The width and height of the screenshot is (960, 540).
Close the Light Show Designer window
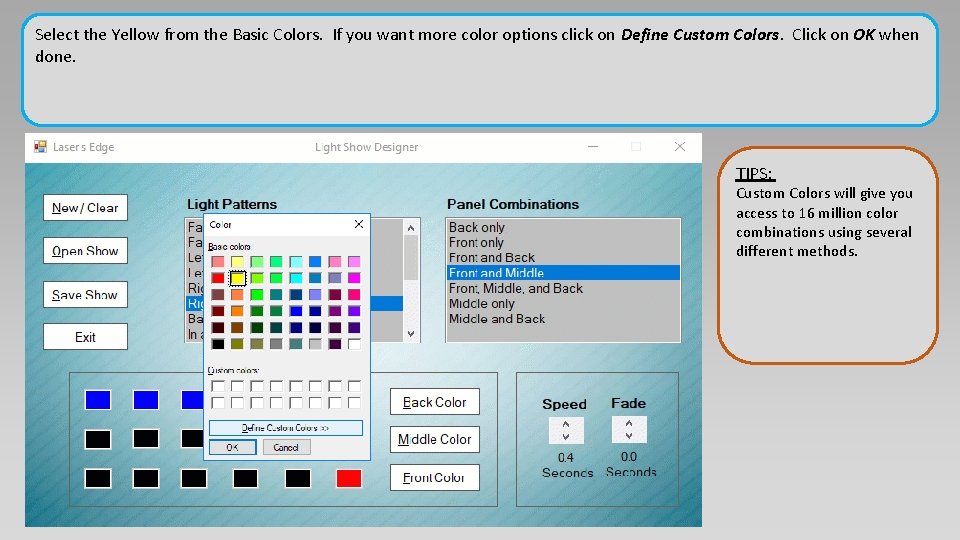click(x=680, y=147)
